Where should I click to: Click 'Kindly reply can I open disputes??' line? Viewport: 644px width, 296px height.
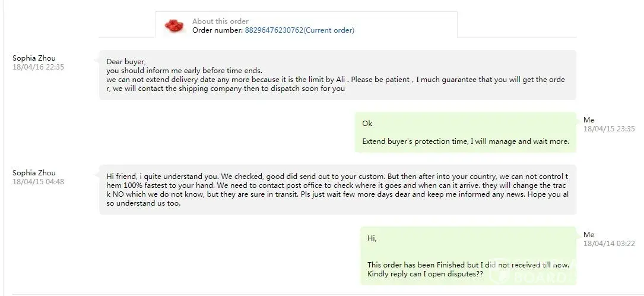425,274
